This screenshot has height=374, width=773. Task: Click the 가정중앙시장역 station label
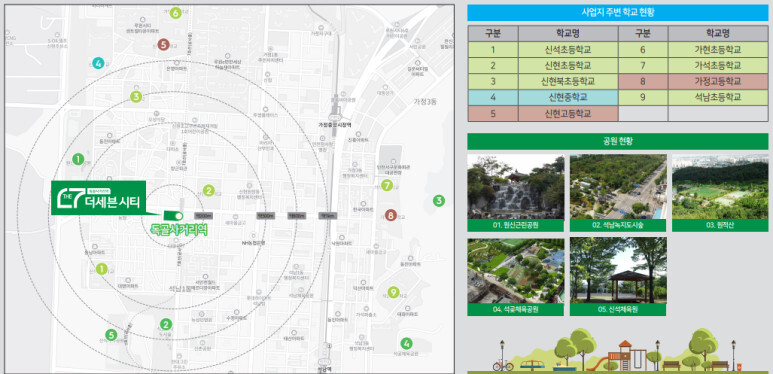(x=335, y=125)
